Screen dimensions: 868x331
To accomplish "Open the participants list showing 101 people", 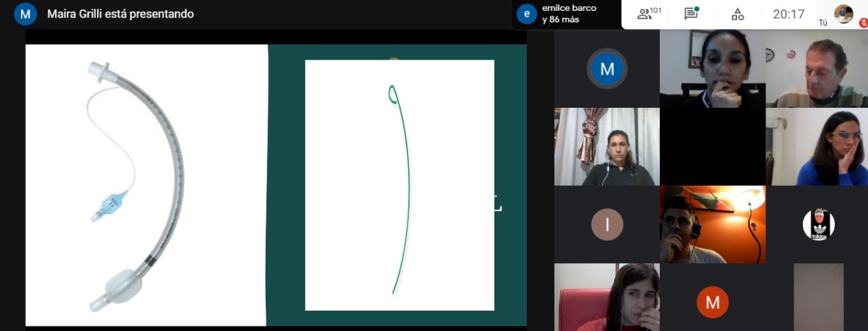I will 649,14.
